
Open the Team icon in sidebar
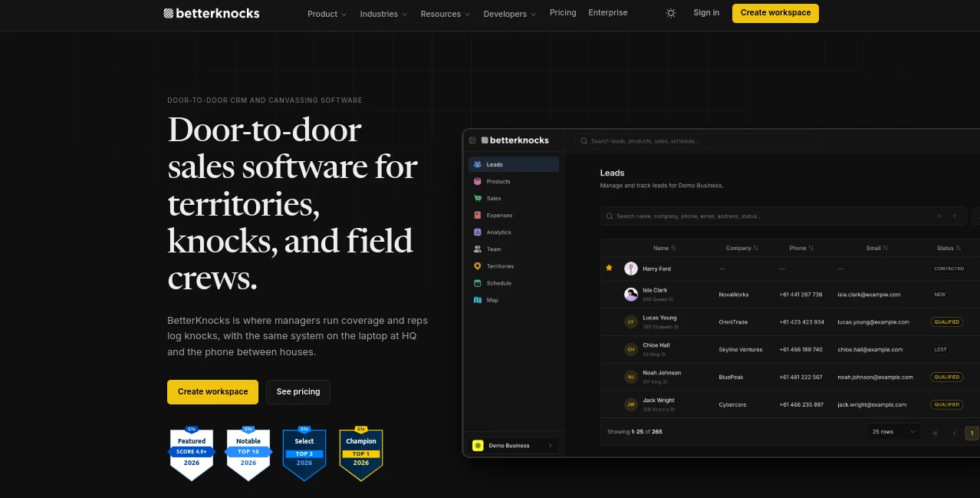(x=478, y=249)
